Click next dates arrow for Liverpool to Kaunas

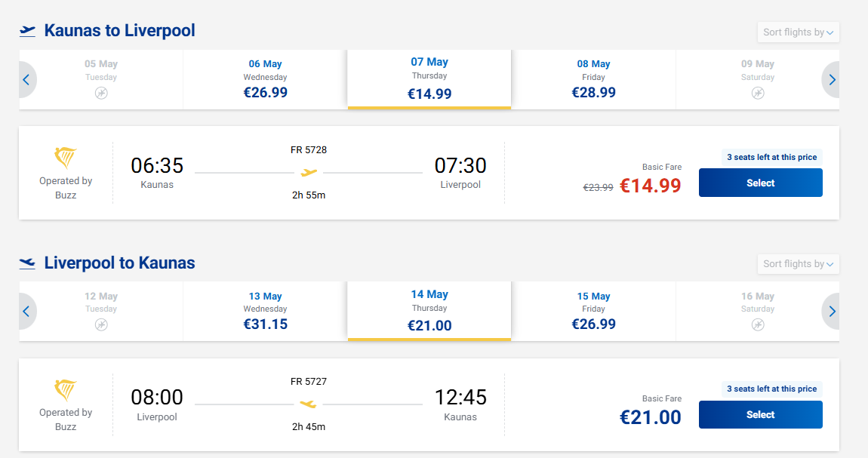[x=832, y=312]
